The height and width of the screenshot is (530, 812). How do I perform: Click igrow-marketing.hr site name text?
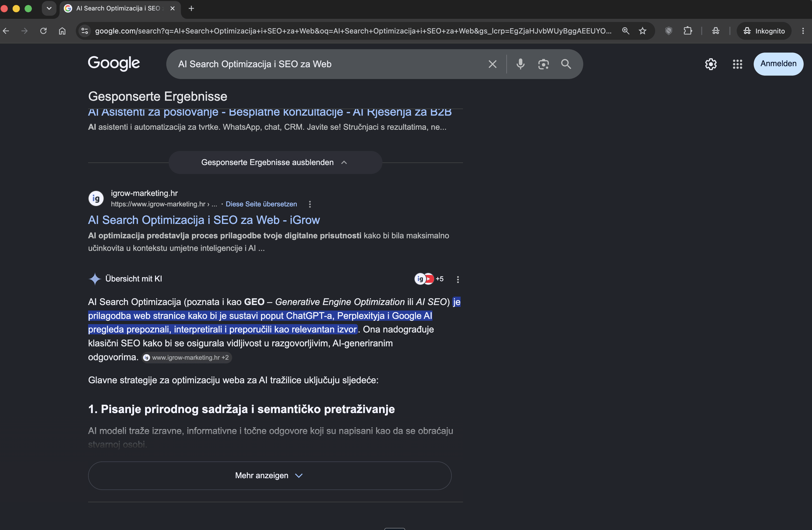click(144, 193)
